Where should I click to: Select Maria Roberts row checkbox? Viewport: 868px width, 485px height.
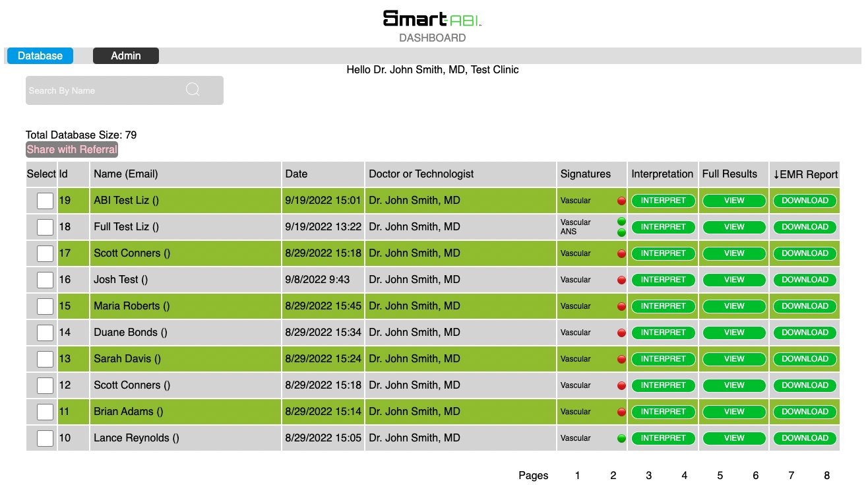click(45, 306)
